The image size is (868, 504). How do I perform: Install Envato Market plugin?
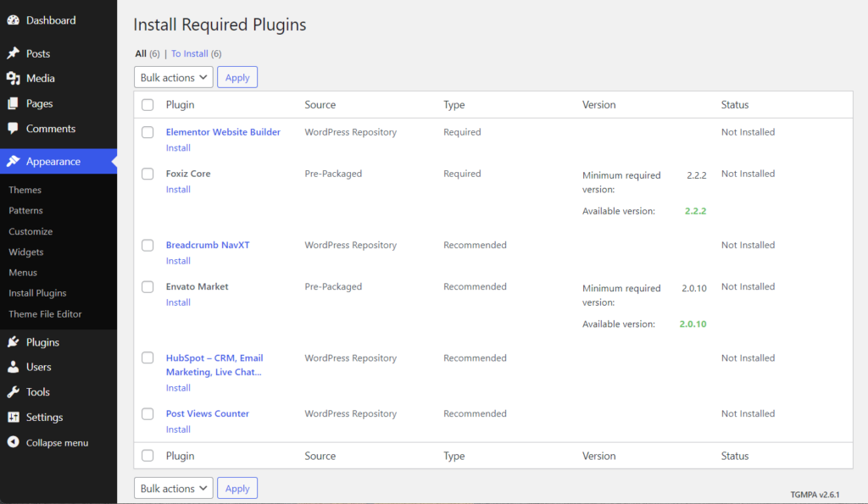(x=178, y=302)
